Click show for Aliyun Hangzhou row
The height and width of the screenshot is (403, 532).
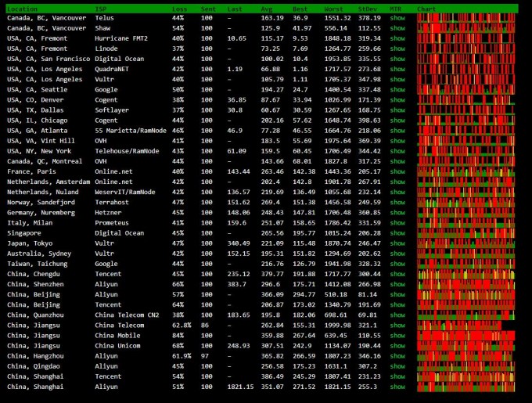[397, 356]
